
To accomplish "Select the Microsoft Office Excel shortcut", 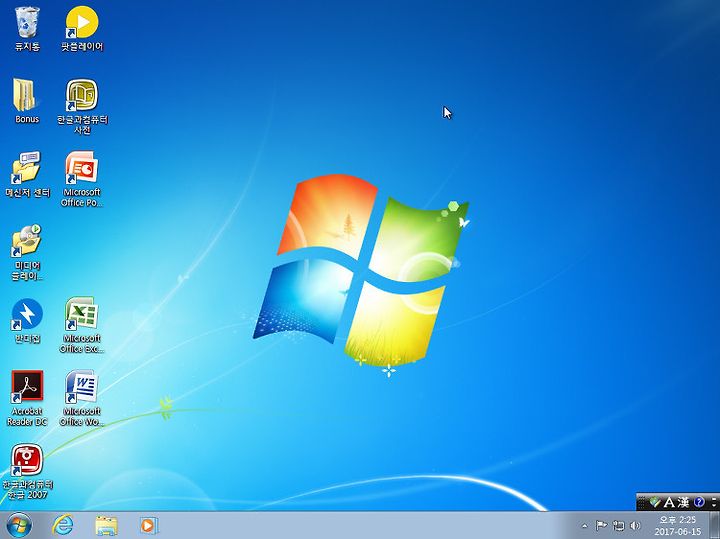I will 82,325.
